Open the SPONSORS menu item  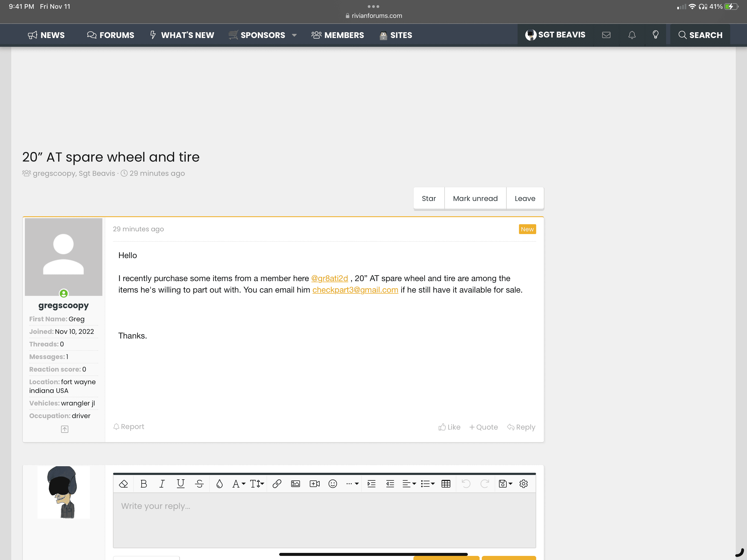[257, 35]
